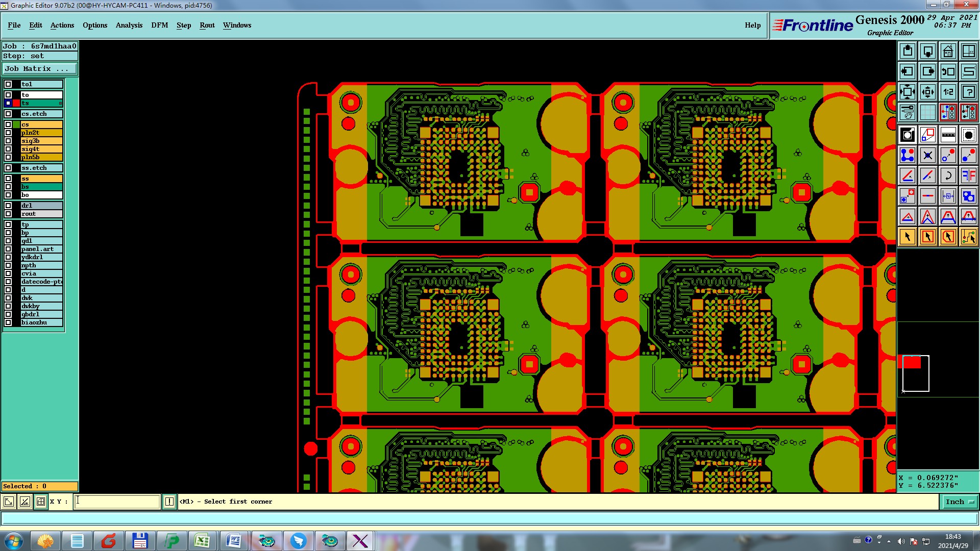
Task: Open the Rout menu
Action: (207, 25)
